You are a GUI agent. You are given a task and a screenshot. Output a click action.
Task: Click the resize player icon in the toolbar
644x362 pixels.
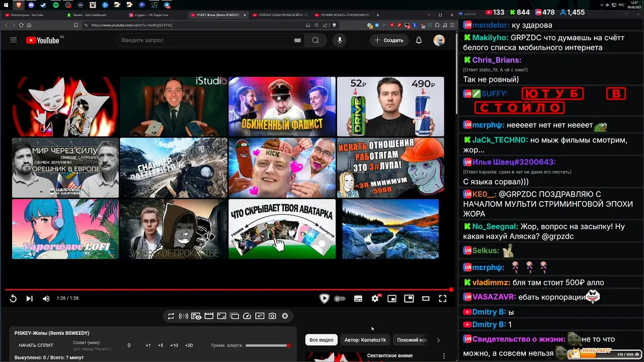(x=221, y=316)
